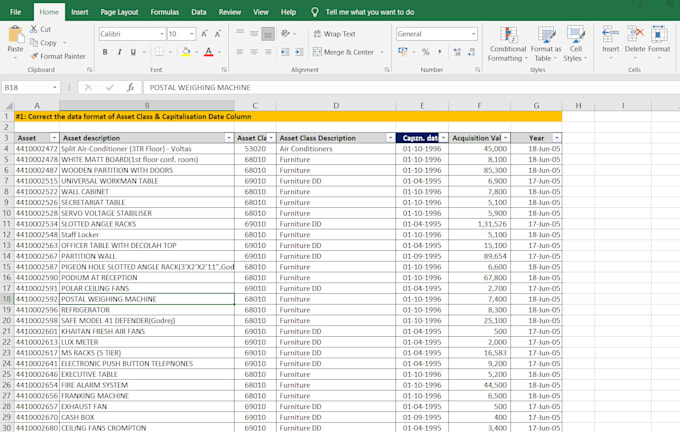The height and width of the screenshot is (432, 680).
Task: Click the Select All corner triangle
Action: click(9, 105)
